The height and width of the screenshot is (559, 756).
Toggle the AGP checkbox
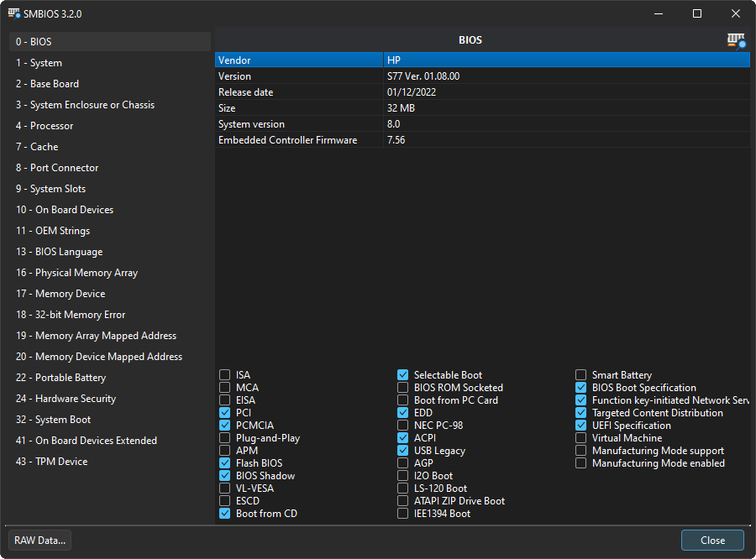pos(402,463)
